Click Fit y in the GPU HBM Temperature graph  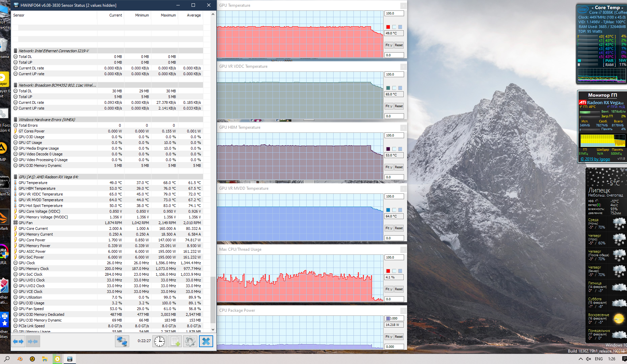tap(389, 167)
